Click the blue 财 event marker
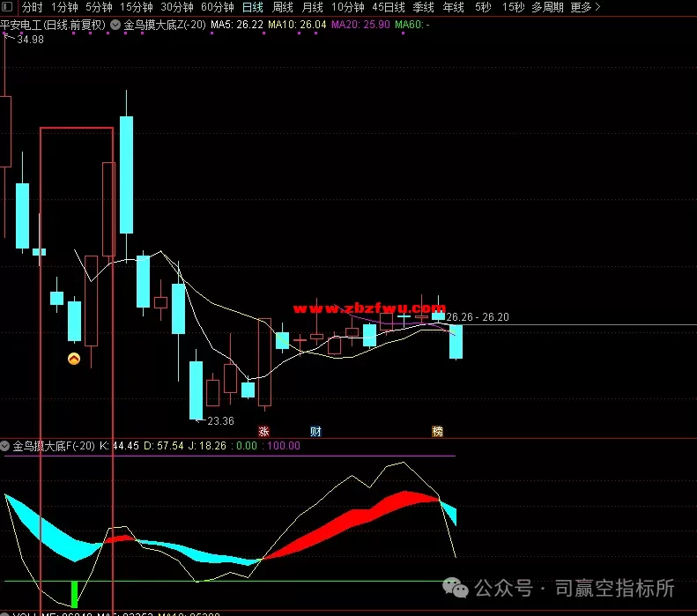This screenshot has width=697, height=616. tap(315, 431)
